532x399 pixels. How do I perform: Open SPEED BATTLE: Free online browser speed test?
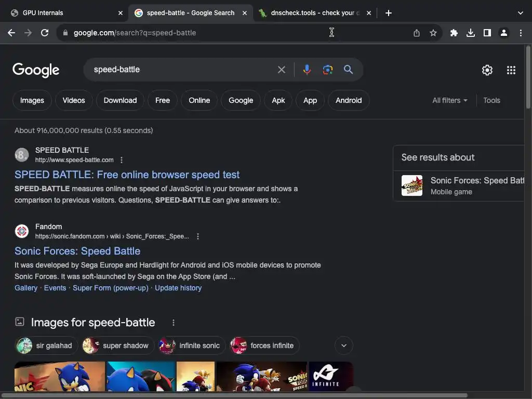click(127, 175)
